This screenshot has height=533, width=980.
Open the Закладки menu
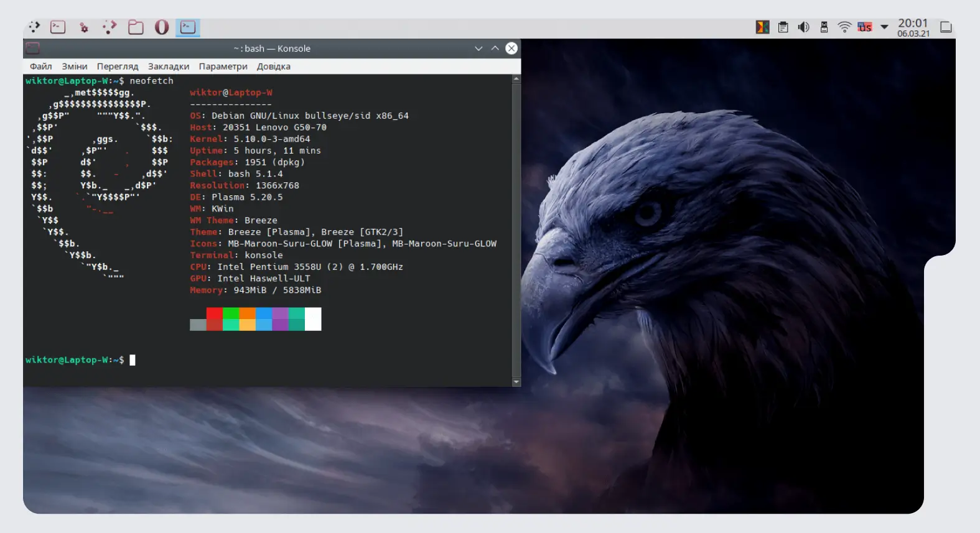pyautogui.click(x=168, y=67)
